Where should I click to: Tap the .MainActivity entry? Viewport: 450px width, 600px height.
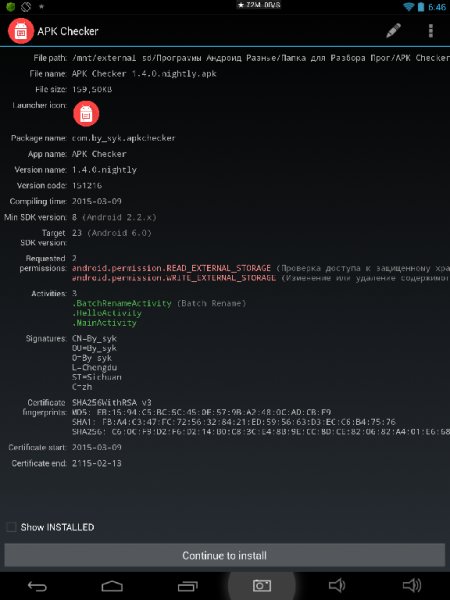point(104,323)
